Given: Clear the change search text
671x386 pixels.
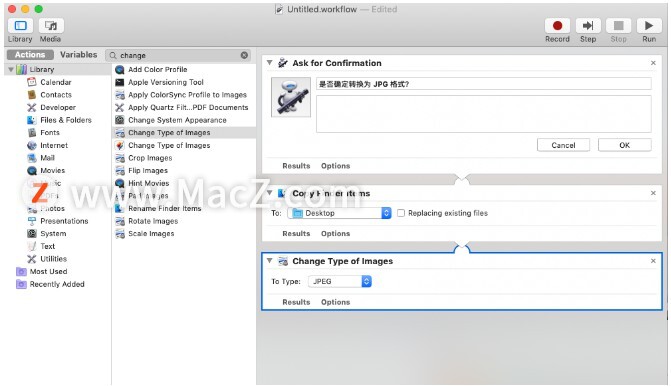Looking at the screenshot, I should click(x=244, y=55).
